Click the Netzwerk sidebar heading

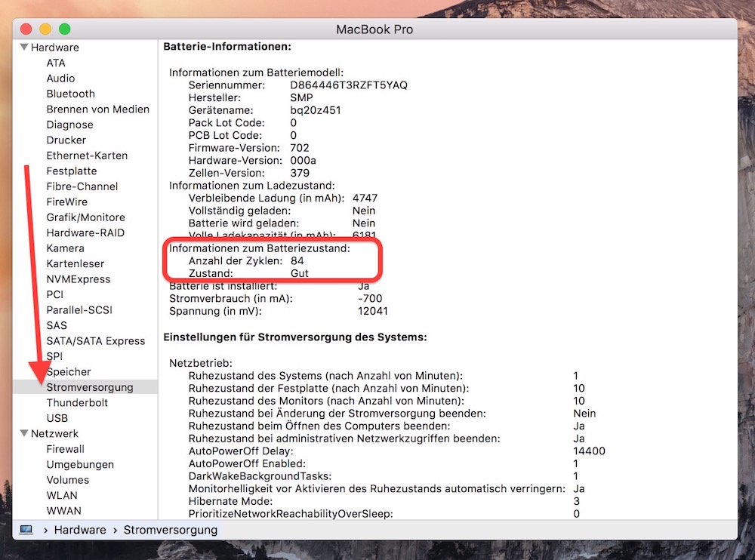coord(54,433)
